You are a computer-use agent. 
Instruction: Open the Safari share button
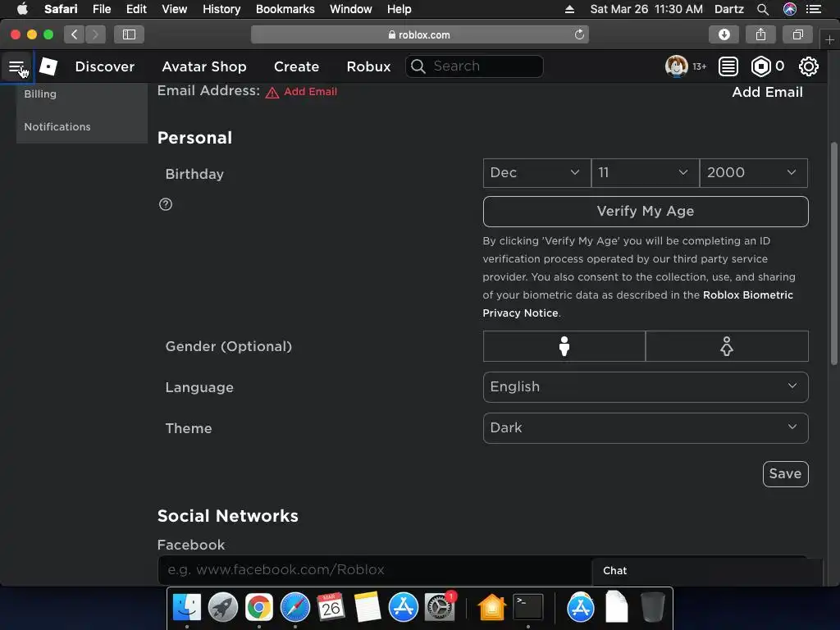click(760, 34)
